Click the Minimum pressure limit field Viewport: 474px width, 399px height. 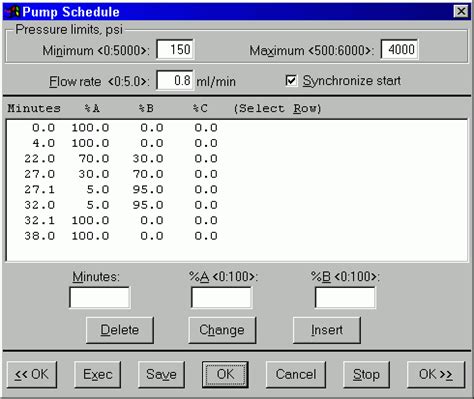175,50
